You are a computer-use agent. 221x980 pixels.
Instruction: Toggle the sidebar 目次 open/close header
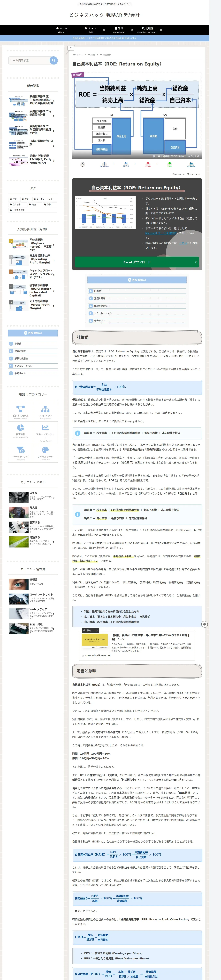[33, 333]
